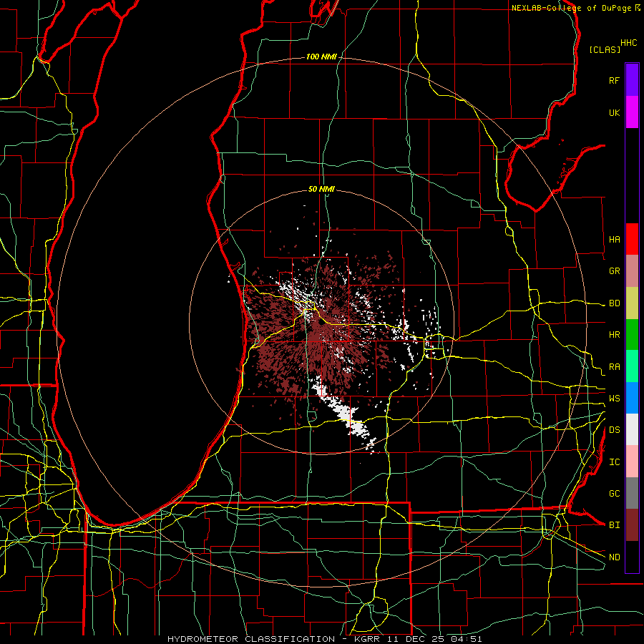Click the [CLAS] units label
Image resolution: width=644 pixels, height=644 pixels.
click(x=605, y=49)
